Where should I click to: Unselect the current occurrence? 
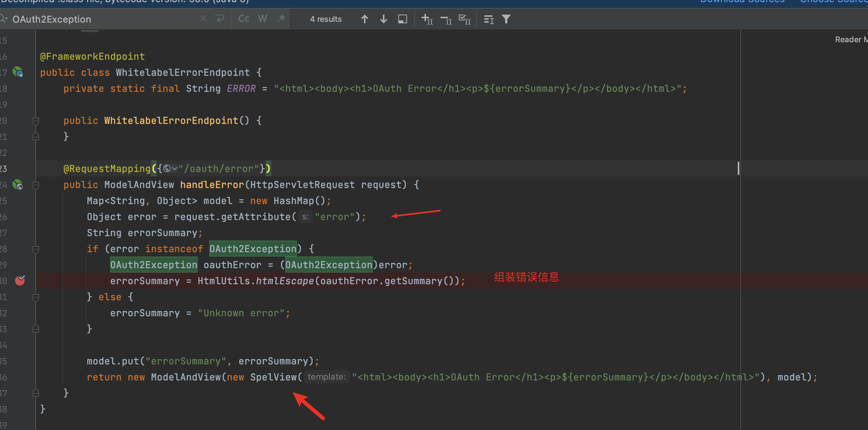pyautogui.click(x=446, y=20)
